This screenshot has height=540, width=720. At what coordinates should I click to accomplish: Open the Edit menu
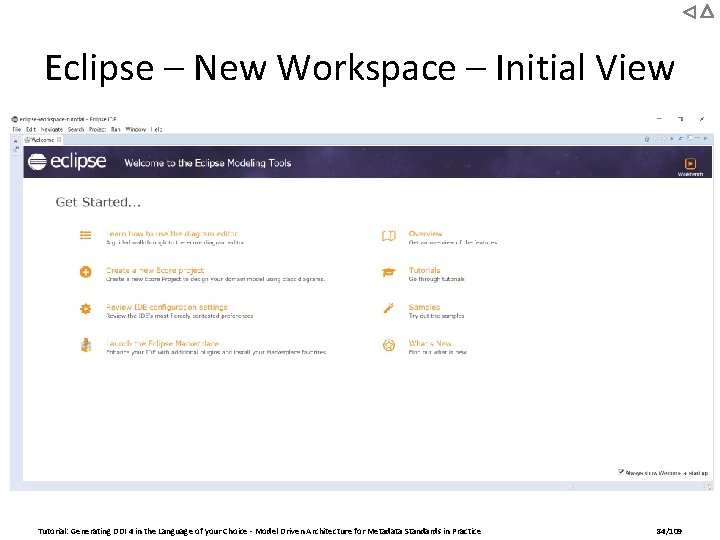31,129
